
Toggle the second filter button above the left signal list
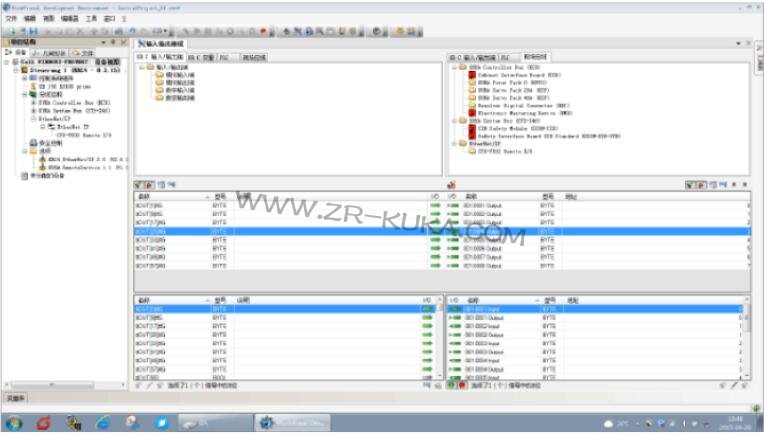tap(149, 185)
